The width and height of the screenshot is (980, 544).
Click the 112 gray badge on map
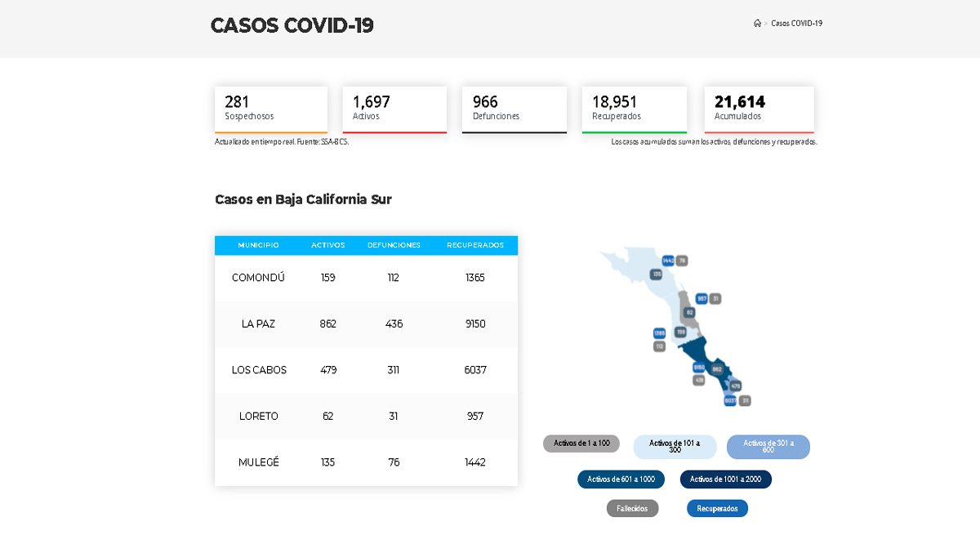click(659, 346)
